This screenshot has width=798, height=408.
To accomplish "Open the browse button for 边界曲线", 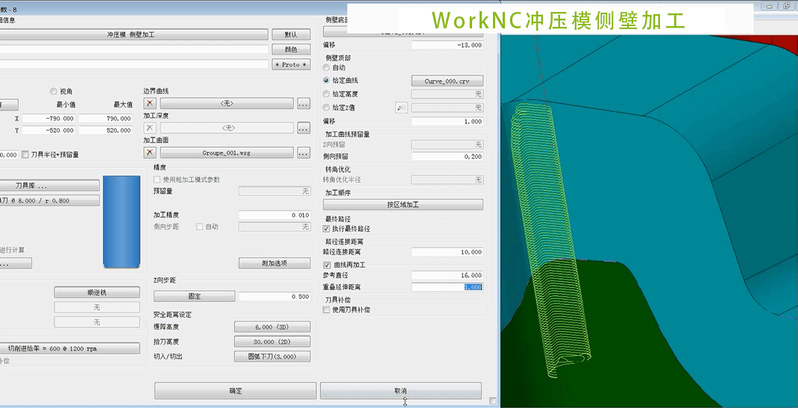I will click(303, 104).
